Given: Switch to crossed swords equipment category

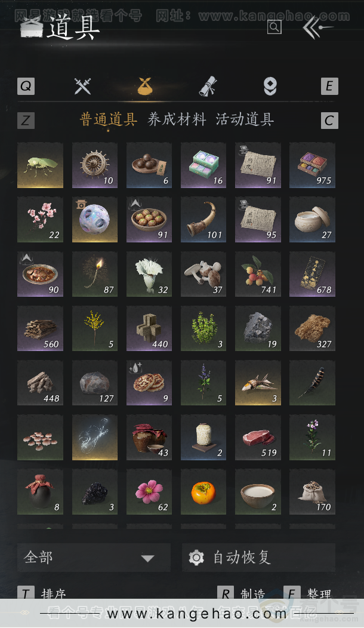Looking at the screenshot, I should pyautogui.click(x=82, y=86).
